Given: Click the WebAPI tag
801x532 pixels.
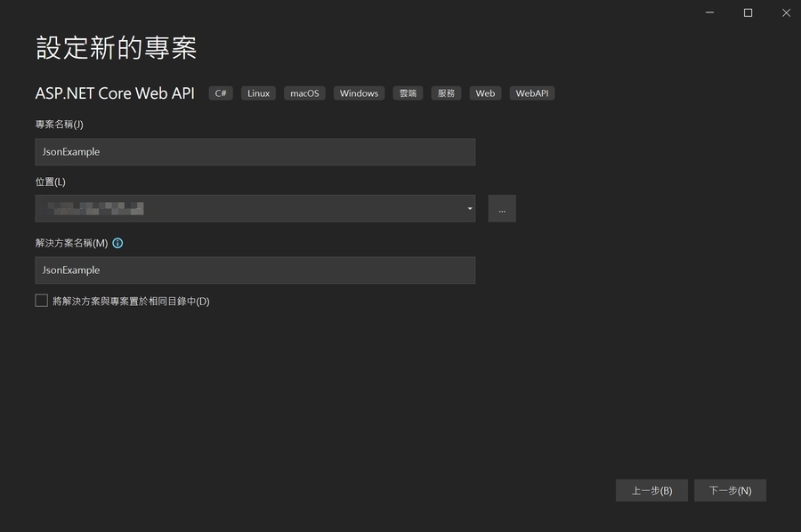Looking at the screenshot, I should pyautogui.click(x=531, y=93).
